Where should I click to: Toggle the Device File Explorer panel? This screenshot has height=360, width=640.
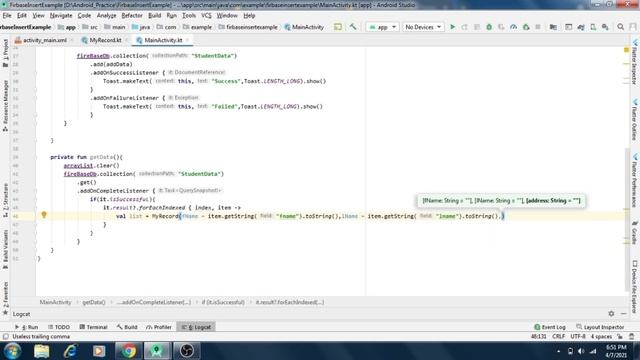635,287
